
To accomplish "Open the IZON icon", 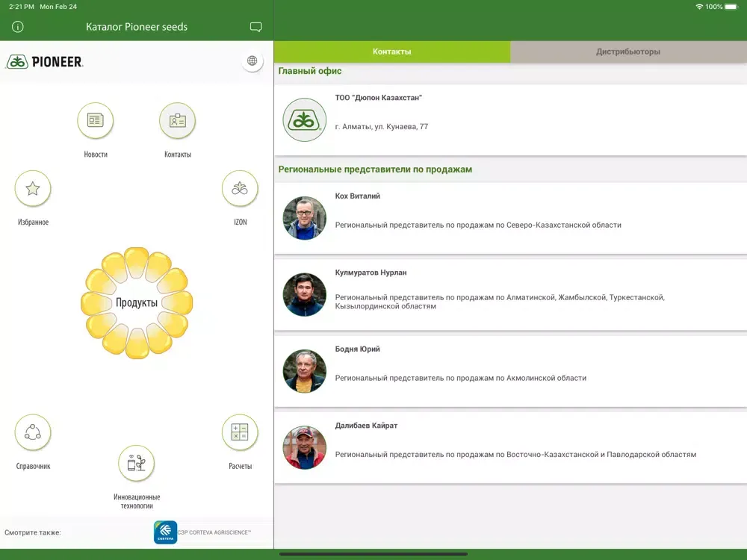I will (240, 189).
